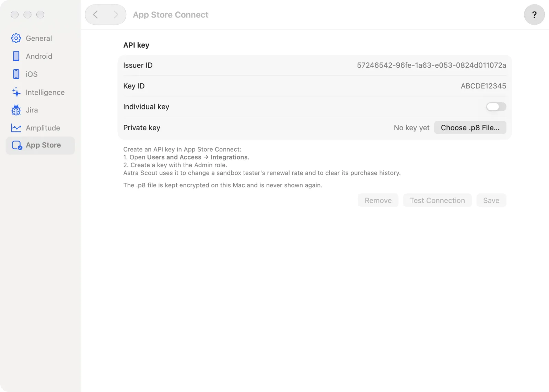The height and width of the screenshot is (392, 549).
Task: Click the 'No key yet' status text
Action: (411, 128)
